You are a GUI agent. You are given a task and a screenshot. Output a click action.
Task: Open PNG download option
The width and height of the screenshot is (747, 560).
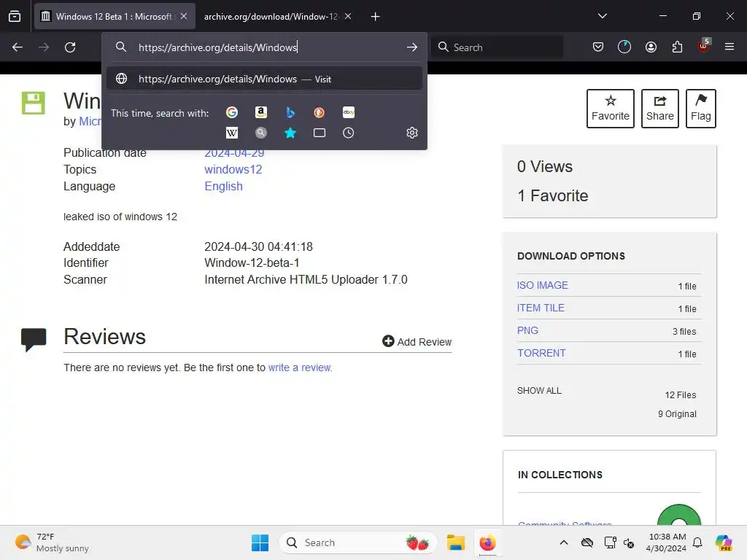click(527, 330)
